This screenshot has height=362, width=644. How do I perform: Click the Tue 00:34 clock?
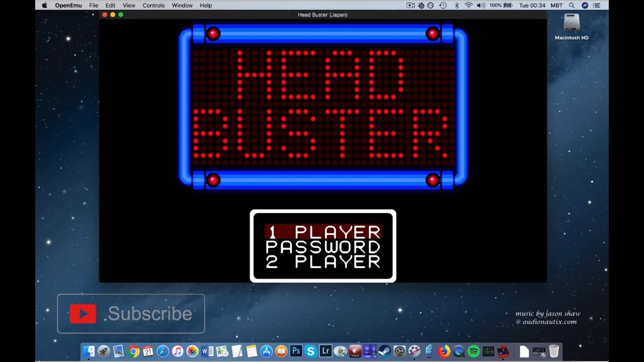coord(532,6)
